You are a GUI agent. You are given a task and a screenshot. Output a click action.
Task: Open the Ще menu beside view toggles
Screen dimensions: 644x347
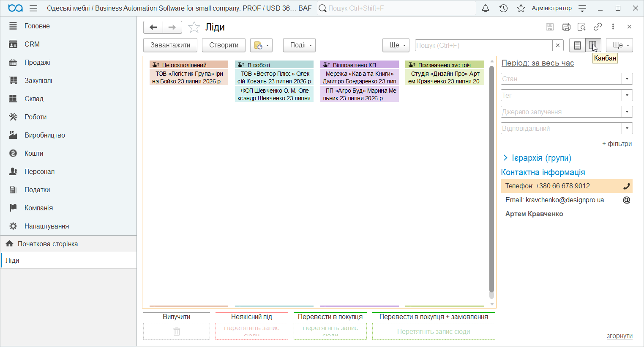pos(619,45)
